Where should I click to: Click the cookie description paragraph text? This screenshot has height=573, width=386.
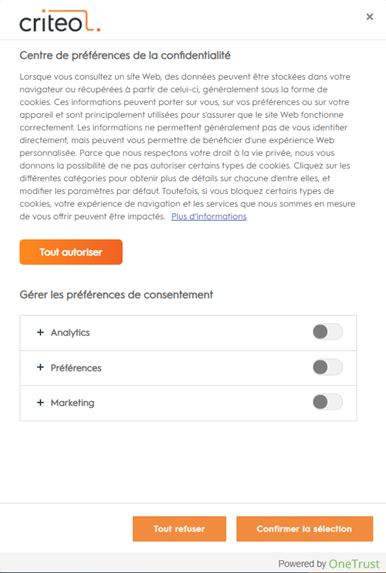tap(187, 147)
